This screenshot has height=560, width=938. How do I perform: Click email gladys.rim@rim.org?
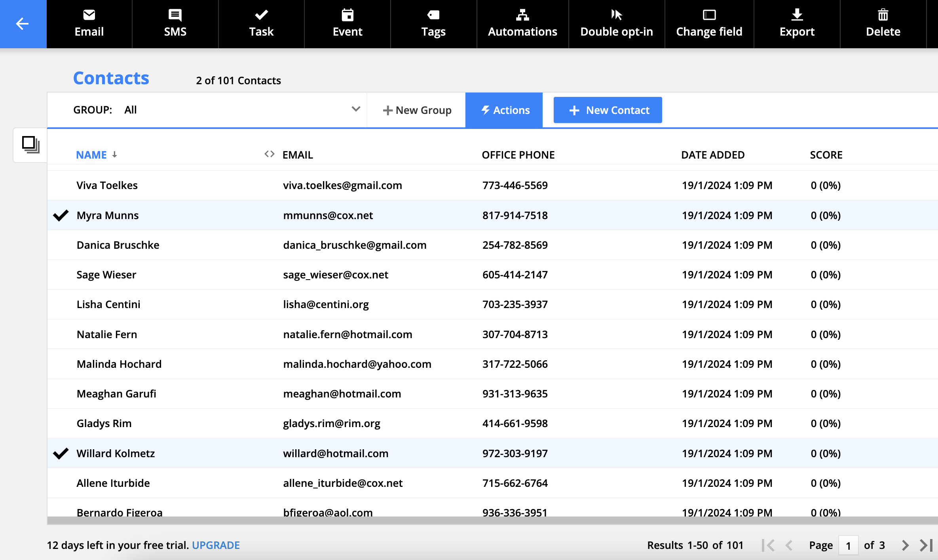coord(332,423)
